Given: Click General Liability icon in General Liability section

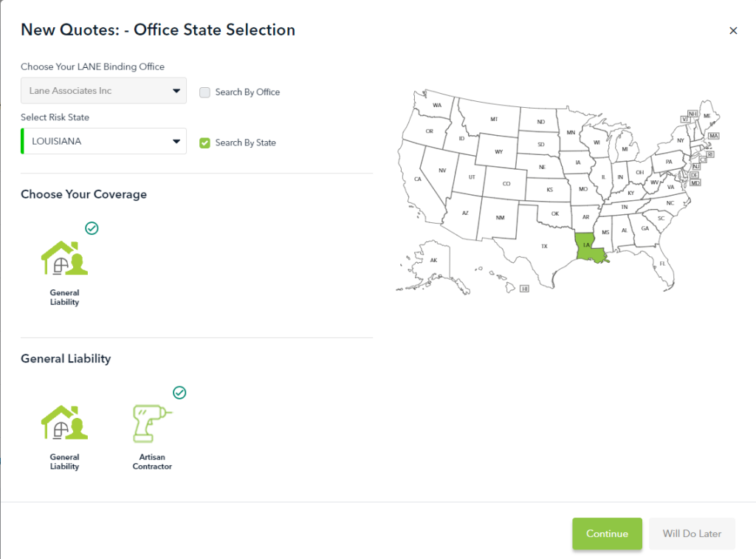Looking at the screenshot, I should 64,423.
